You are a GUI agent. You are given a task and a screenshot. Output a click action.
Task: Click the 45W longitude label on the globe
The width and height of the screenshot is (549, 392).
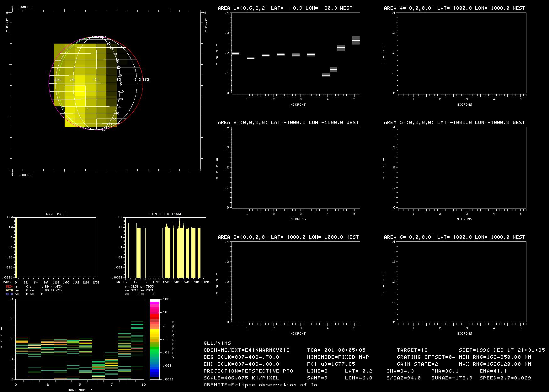coord(95,80)
